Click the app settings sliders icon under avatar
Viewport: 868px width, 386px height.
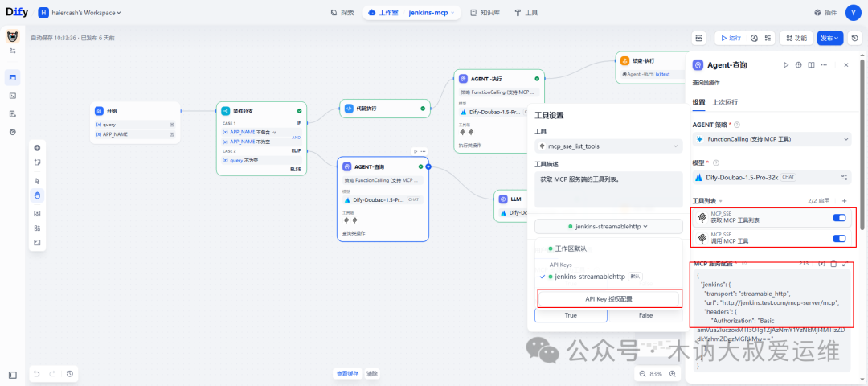[12, 51]
